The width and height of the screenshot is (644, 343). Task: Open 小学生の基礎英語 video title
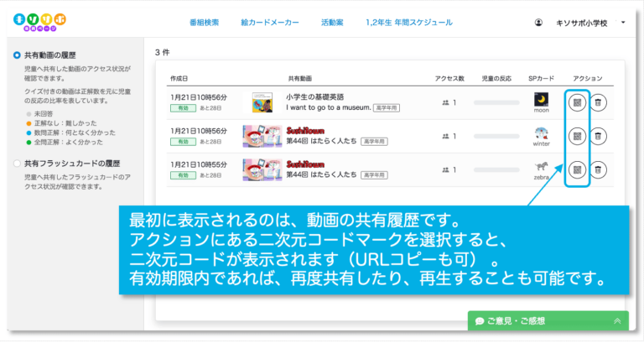[x=315, y=97]
